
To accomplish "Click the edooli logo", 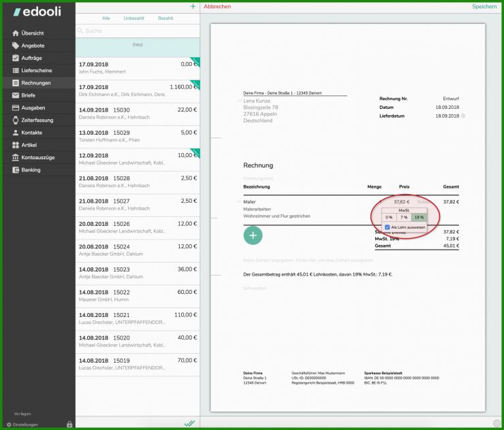I will [x=37, y=12].
